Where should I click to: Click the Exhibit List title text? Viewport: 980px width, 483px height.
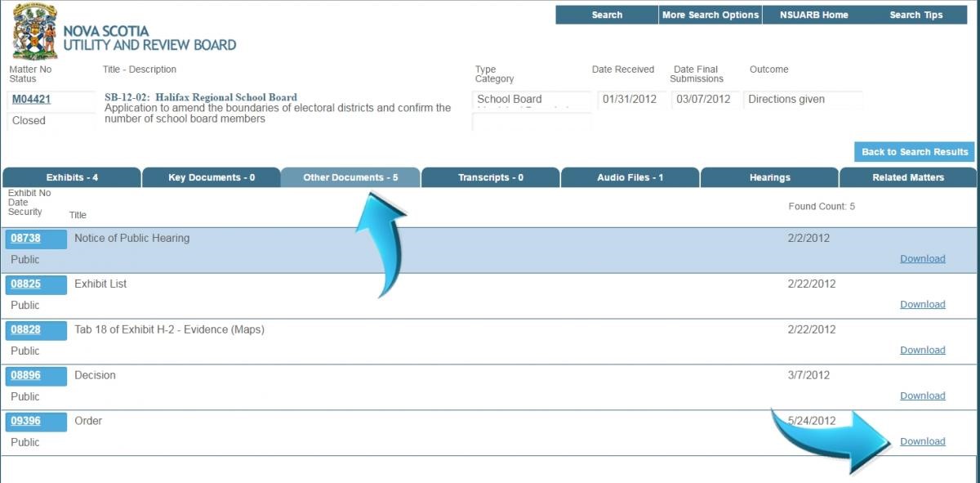click(100, 284)
